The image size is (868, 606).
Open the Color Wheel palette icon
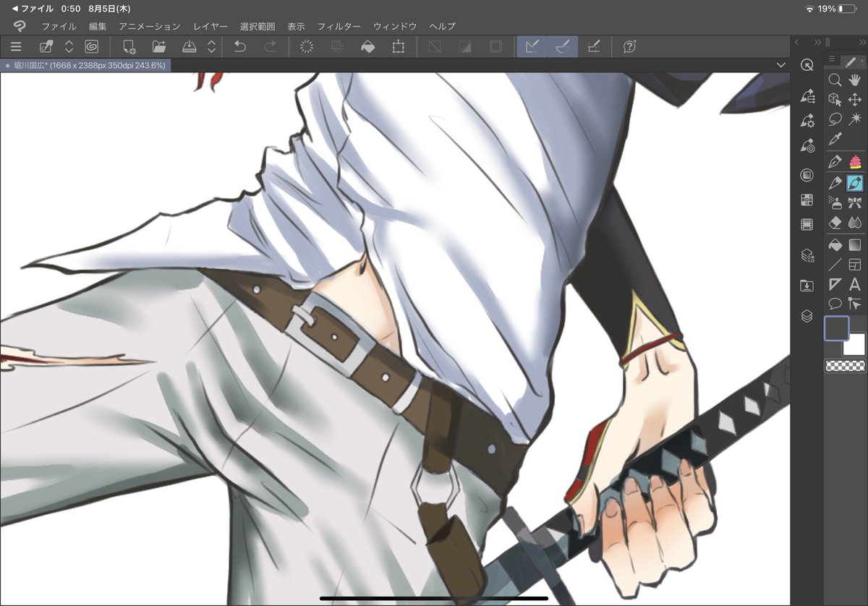click(807, 175)
